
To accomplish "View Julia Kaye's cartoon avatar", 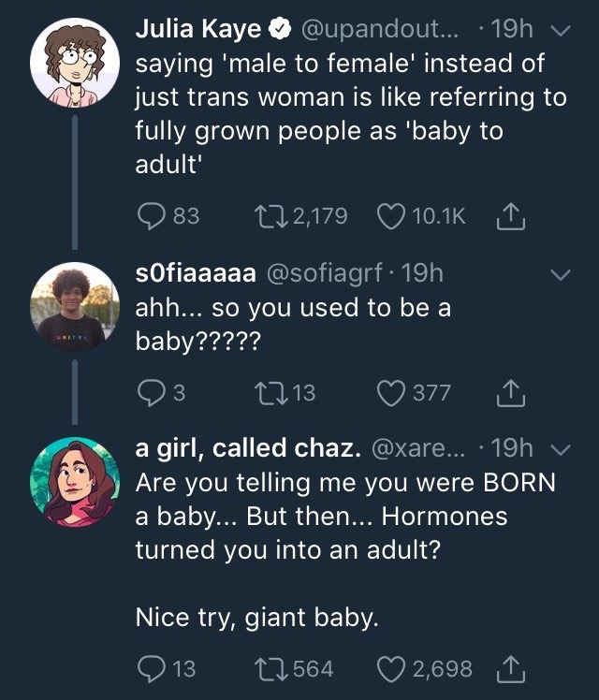I will click(74, 62).
